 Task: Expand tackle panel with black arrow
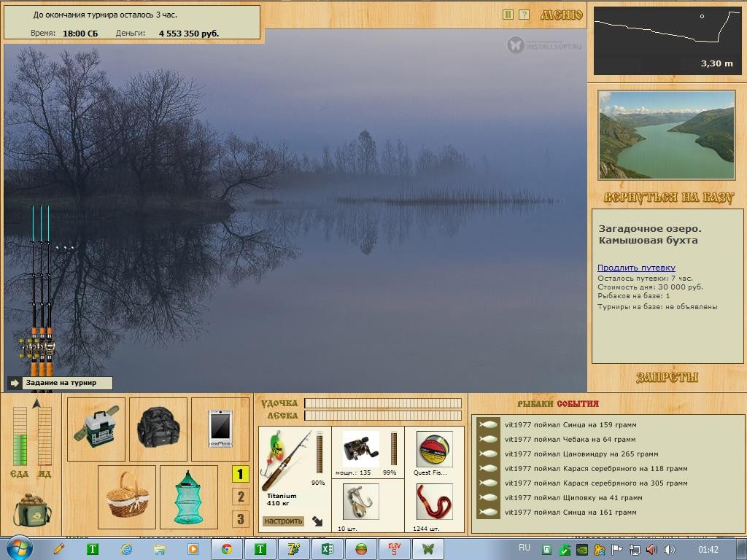tap(317, 521)
